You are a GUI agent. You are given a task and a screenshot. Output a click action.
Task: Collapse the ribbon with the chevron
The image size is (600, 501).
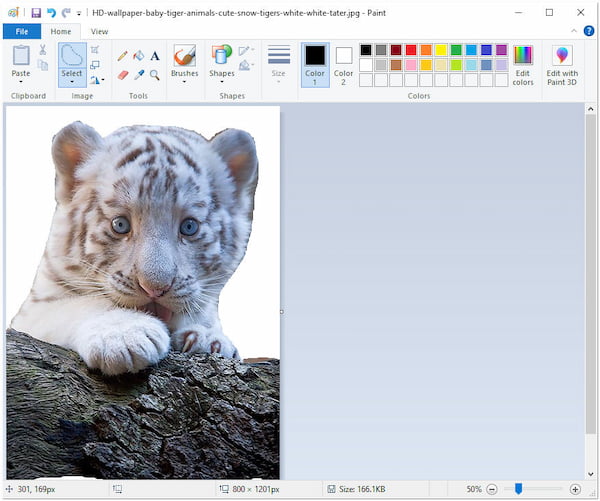coord(574,31)
